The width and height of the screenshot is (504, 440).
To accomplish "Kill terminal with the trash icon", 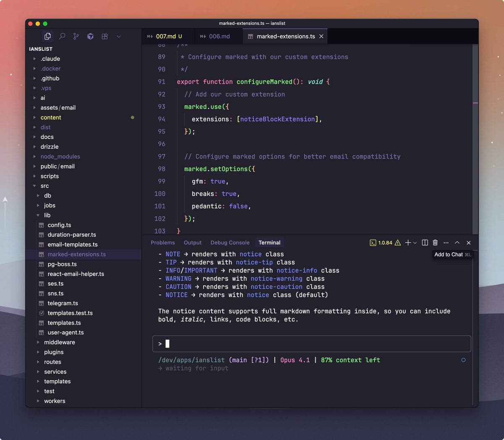I will [435, 243].
